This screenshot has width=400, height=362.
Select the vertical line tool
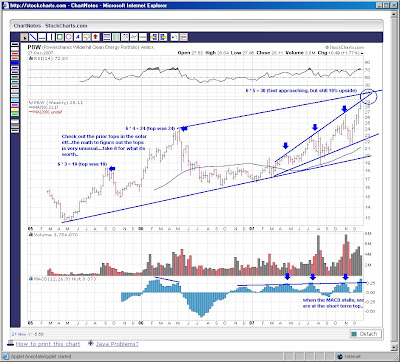coord(51,37)
